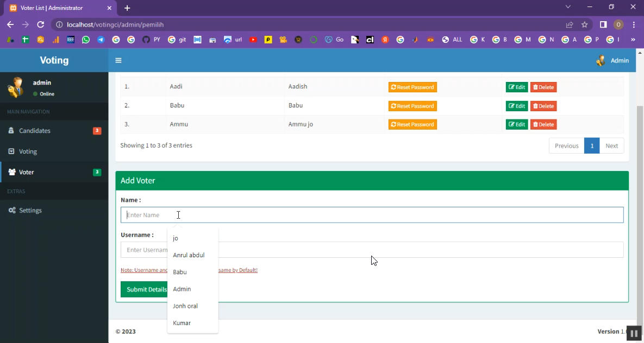Select 'Kumar' from the suggestion list
This screenshot has width=644, height=343.
click(x=182, y=323)
